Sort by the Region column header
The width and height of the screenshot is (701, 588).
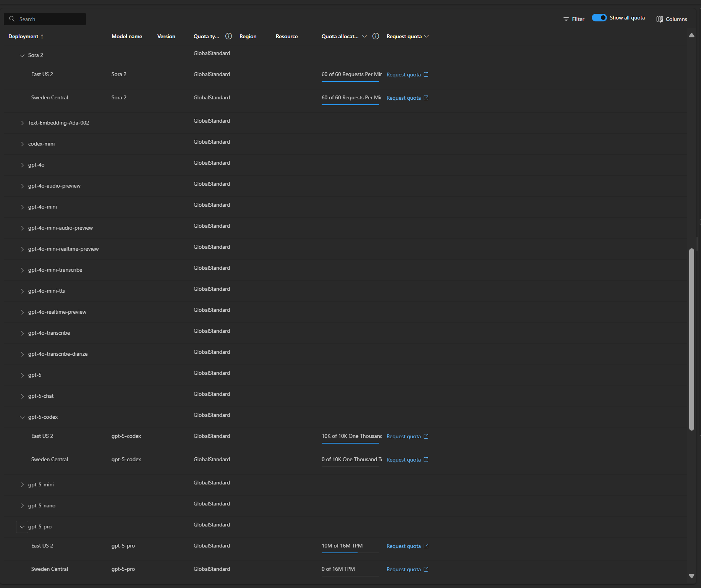[248, 36]
